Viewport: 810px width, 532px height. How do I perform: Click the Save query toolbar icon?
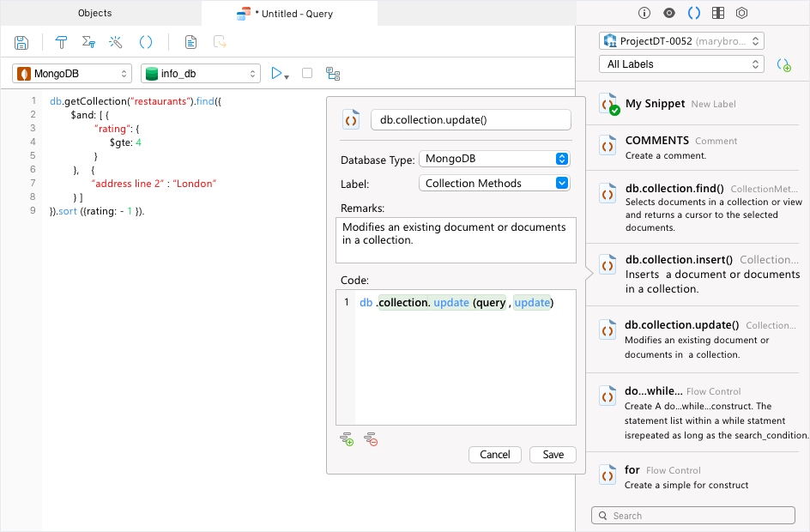(x=21, y=42)
